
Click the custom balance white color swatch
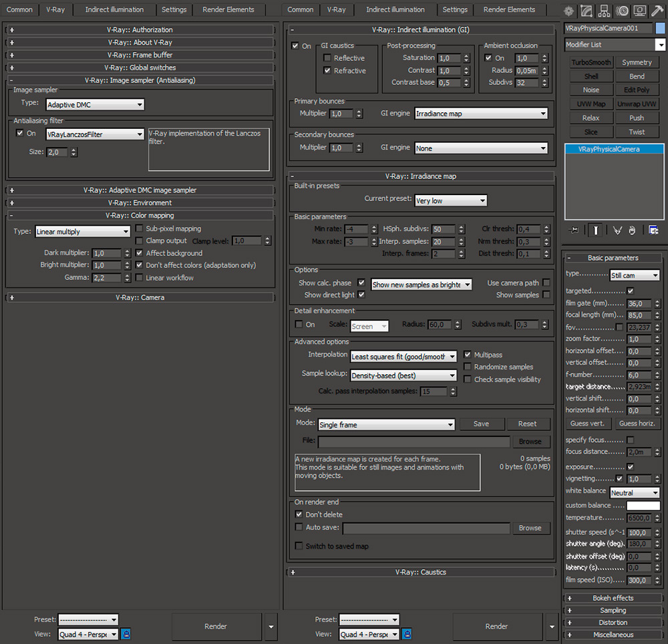[643, 506]
